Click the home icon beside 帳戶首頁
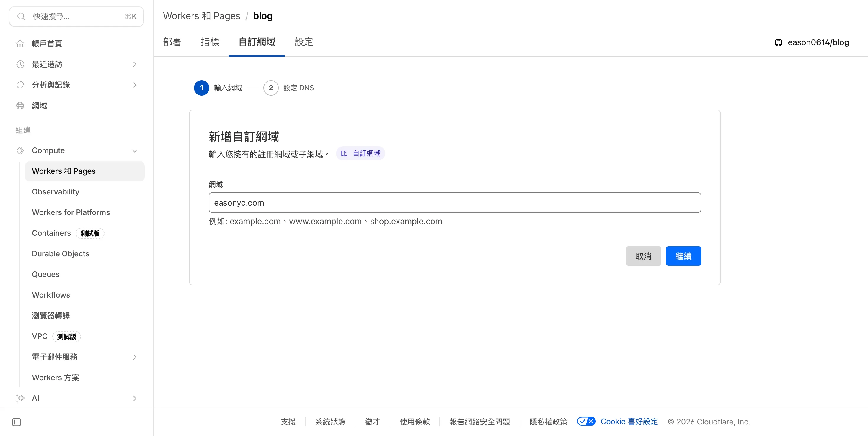 point(20,43)
